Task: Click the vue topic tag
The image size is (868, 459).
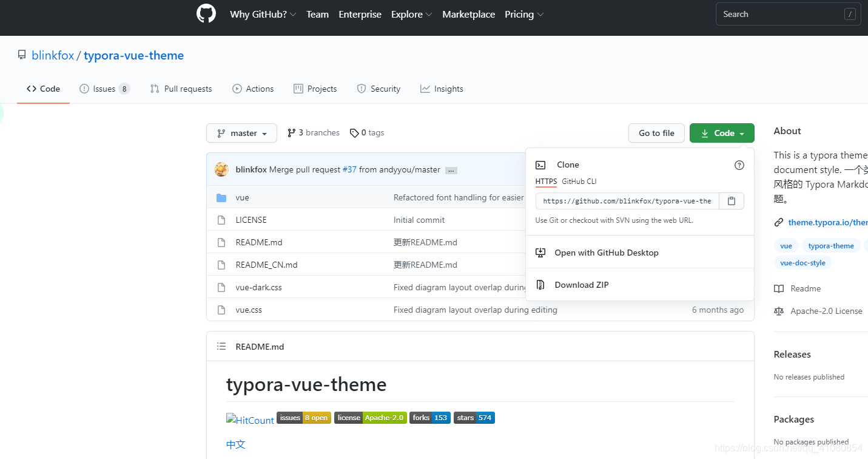Action: (x=786, y=246)
